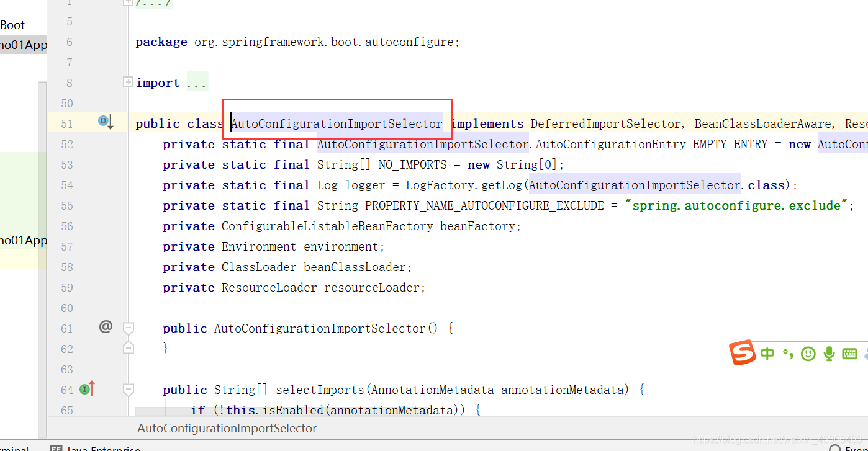The height and width of the screenshot is (451, 868).
Task: Click AnnotationMetadata parameter type on line 64
Action: click(x=432, y=390)
